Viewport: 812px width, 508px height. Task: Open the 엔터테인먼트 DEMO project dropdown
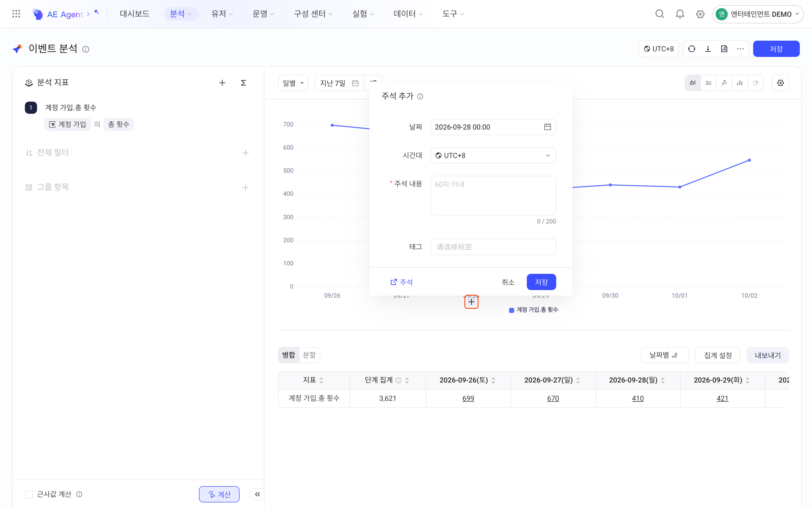(x=758, y=14)
